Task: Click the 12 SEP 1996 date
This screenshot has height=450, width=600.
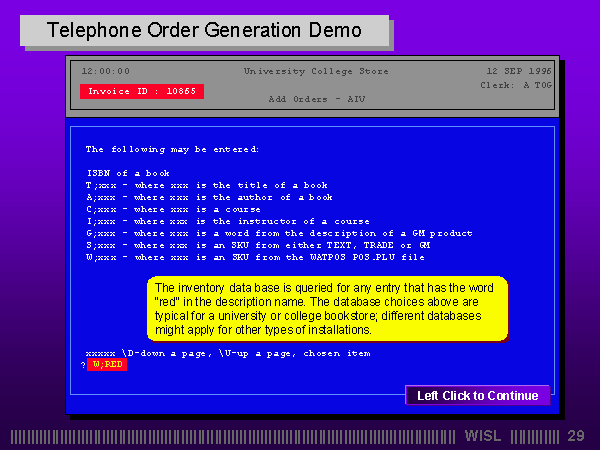Action: point(519,71)
